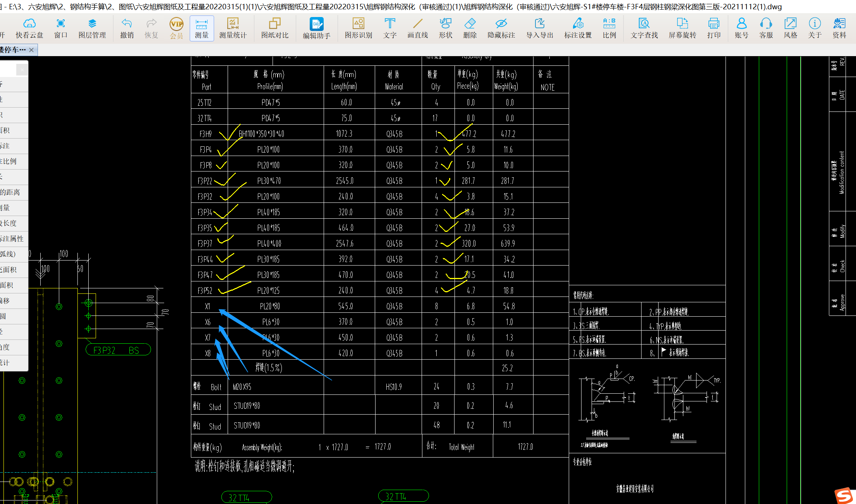The height and width of the screenshot is (504, 856).
Task: Open the 快看云盘 cloud drive
Action: point(29,28)
